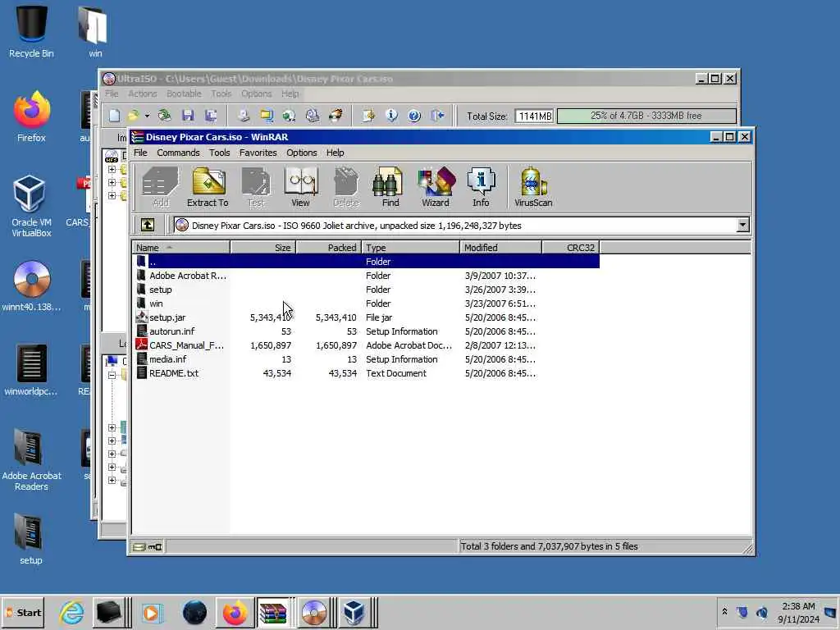Expand first plus node in UltraISO lower tree
The image size is (840, 630).
[112, 427]
